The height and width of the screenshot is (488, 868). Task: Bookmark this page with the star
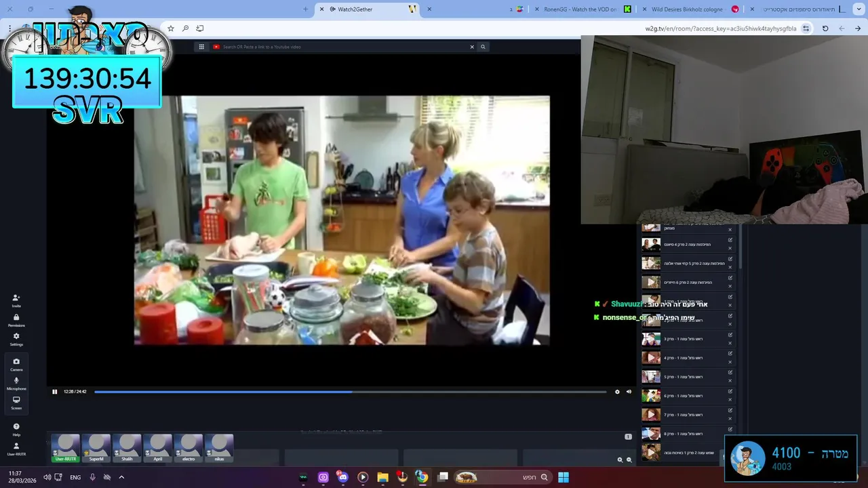(170, 28)
